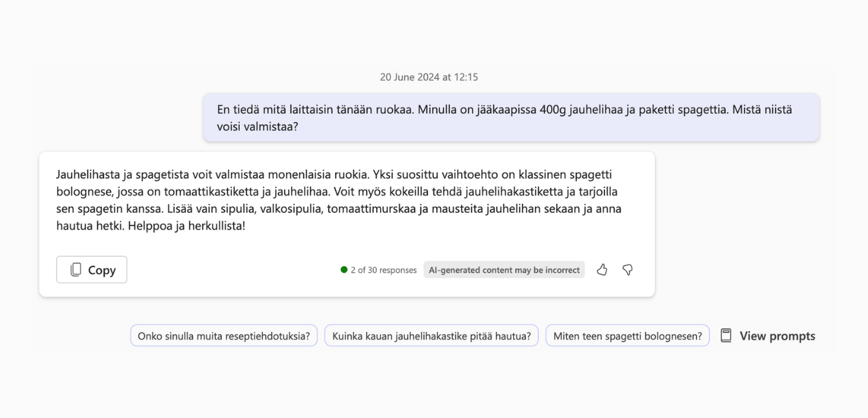Click the copy pages icon
Viewport: 868px width, 418px height.
76,270
